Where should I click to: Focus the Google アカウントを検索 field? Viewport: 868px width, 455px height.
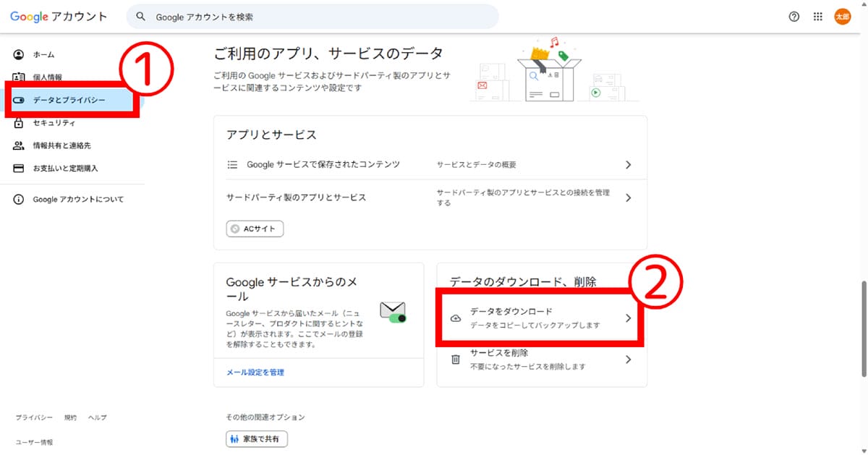pyautogui.click(x=318, y=17)
